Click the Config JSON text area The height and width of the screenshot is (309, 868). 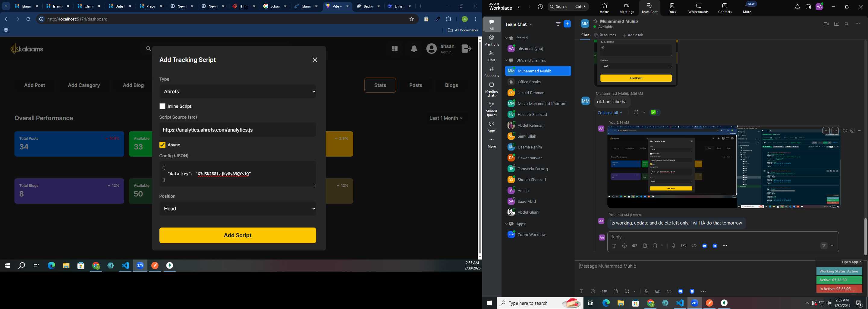(238, 174)
